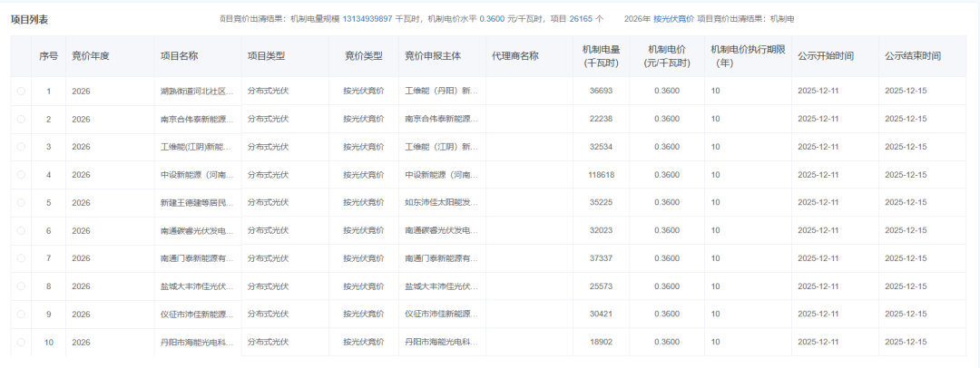Click project name 新建王德建等居民 in row 5
Viewport: 980px width, 368px height.
[198, 203]
